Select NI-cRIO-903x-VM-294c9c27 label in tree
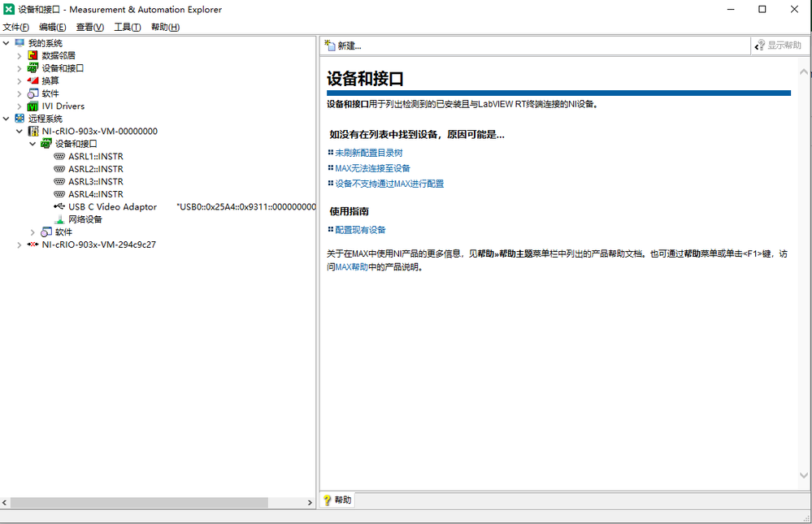 click(99, 245)
